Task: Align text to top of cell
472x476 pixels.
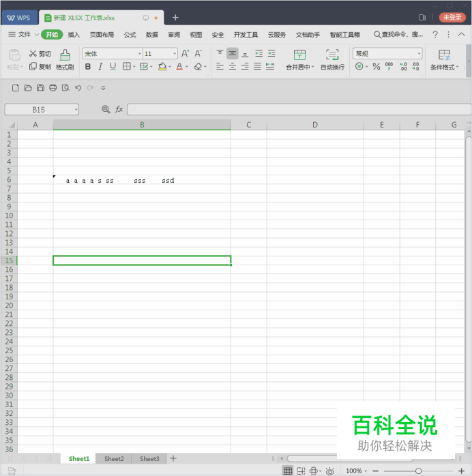Action: [x=220, y=53]
